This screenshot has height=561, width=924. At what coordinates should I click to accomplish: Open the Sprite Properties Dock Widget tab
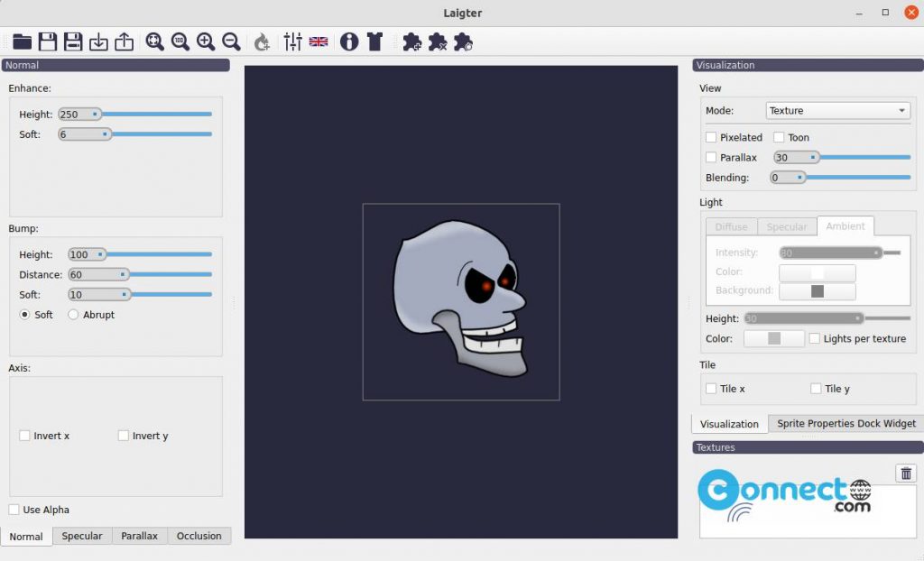click(x=845, y=423)
